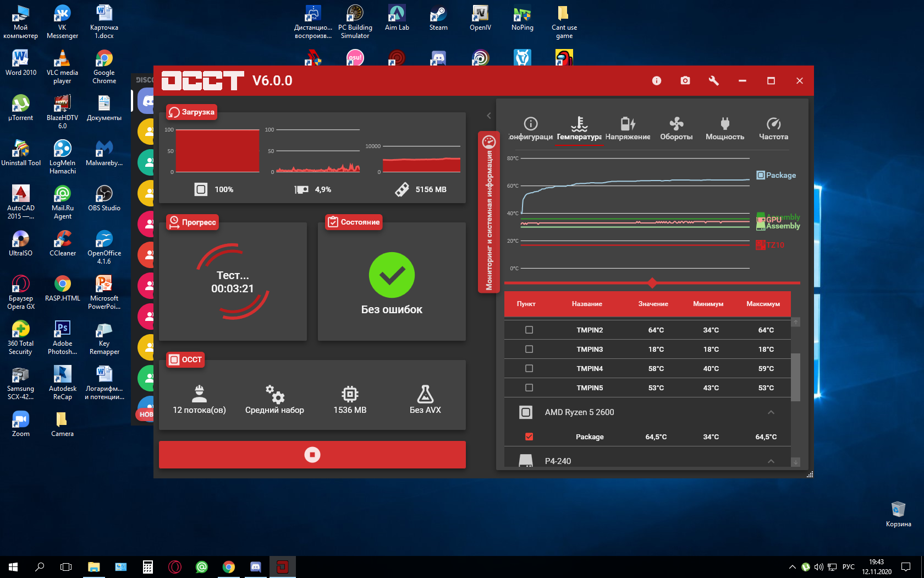Screen dimensions: 924x578
Task: Click the AMD Ryzen 5 2600 CPU icon
Action: 526,412
